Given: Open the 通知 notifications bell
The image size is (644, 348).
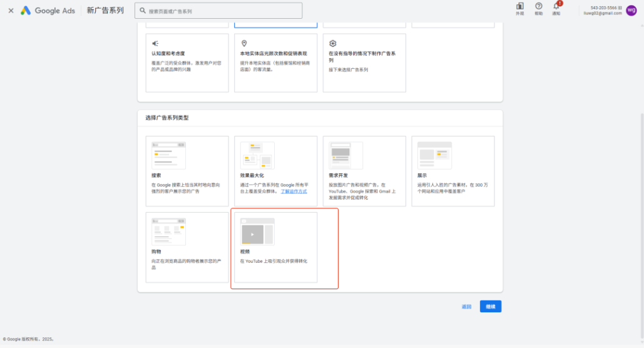Looking at the screenshot, I should [556, 8].
